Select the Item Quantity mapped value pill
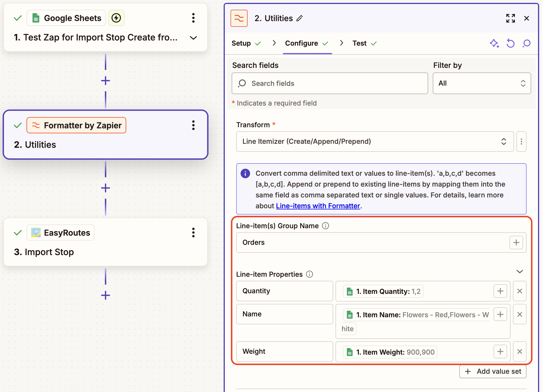 (x=383, y=291)
